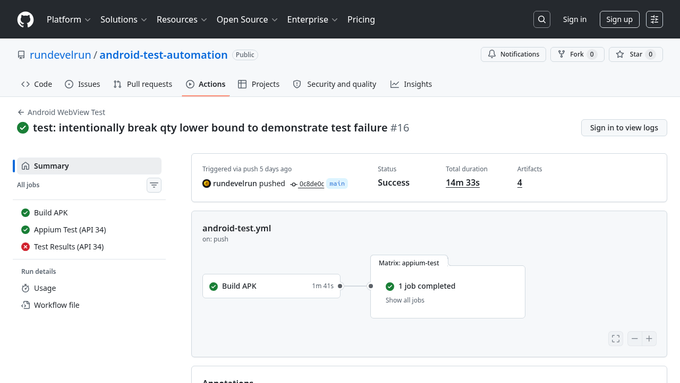Open commit 0c8de0c

tap(311, 184)
